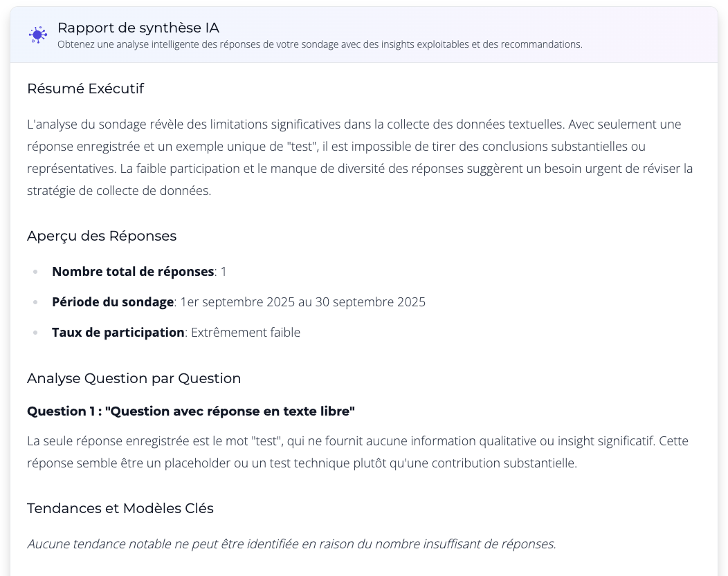728x576 pixels.
Task: Click the date range '1er septembre 2025 au 30 septembre 2025'
Action: pyautogui.click(x=302, y=301)
